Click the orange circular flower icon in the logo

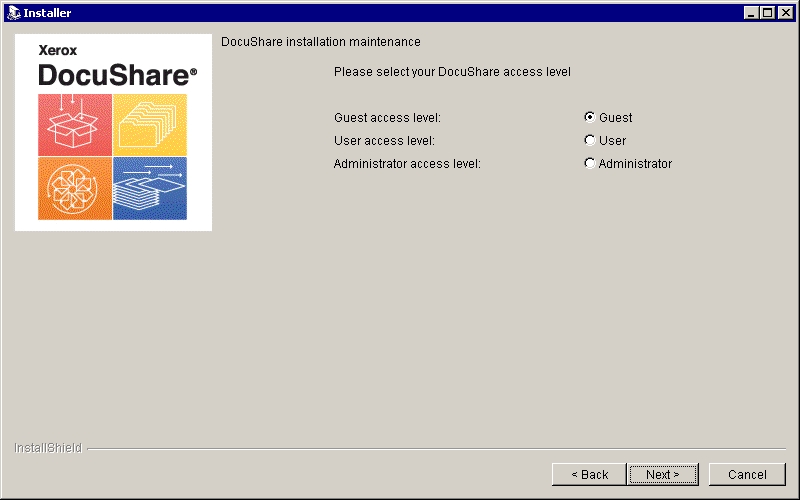tap(75, 188)
